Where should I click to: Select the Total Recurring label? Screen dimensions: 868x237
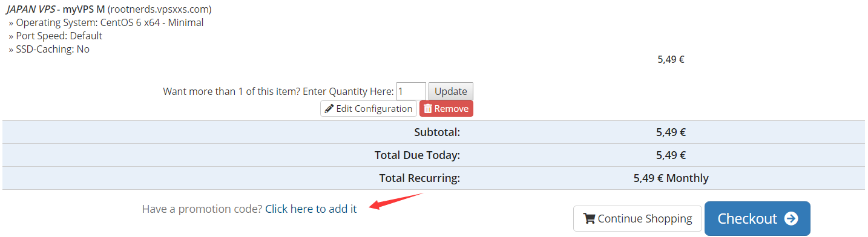pyautogui.click(x=419, y=178)
